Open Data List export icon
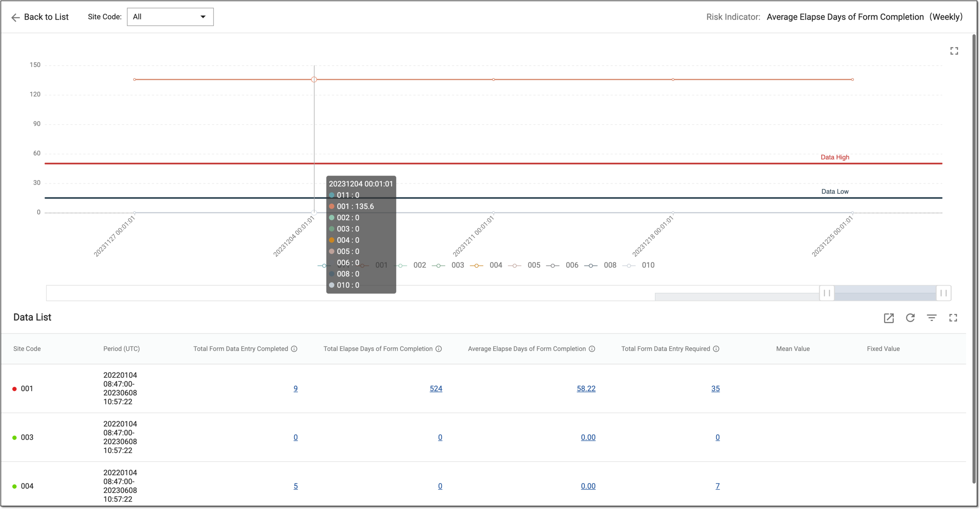 pos(889,318)
